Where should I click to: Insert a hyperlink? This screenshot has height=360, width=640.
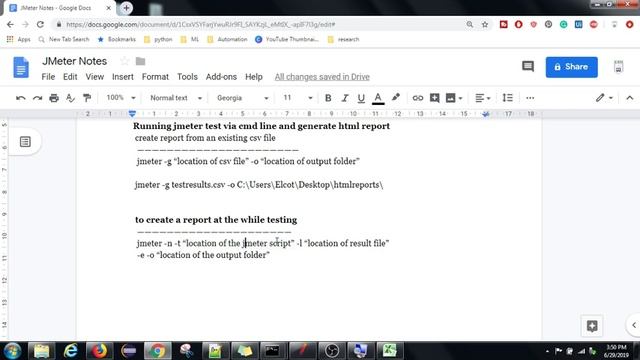coord(418,98)
